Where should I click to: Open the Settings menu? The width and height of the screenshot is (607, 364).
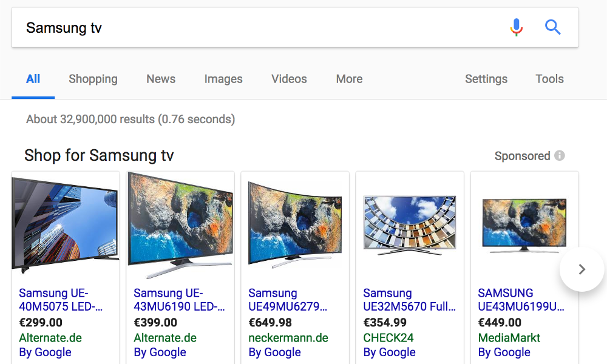tap(486, 79)
